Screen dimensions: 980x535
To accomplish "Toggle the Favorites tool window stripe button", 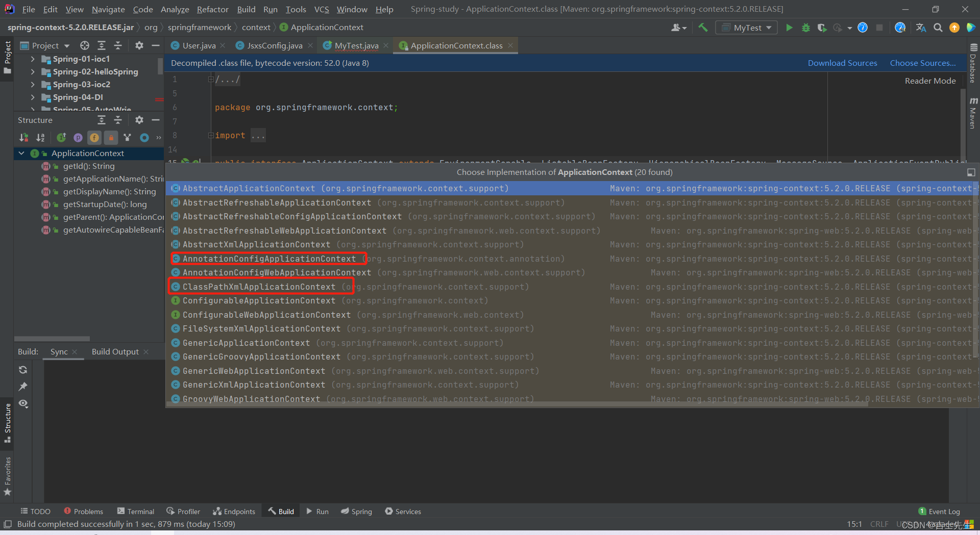I will [x=7, y=476].
